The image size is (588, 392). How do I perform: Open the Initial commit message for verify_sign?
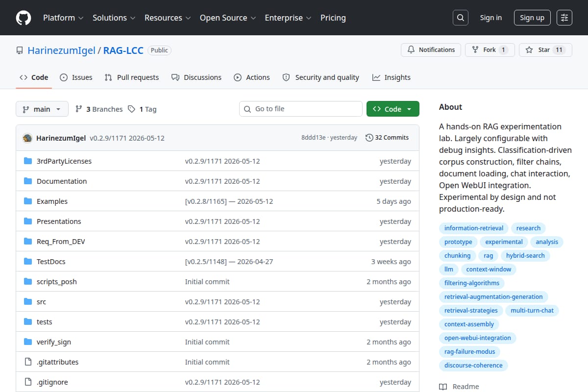click(207, 342)
